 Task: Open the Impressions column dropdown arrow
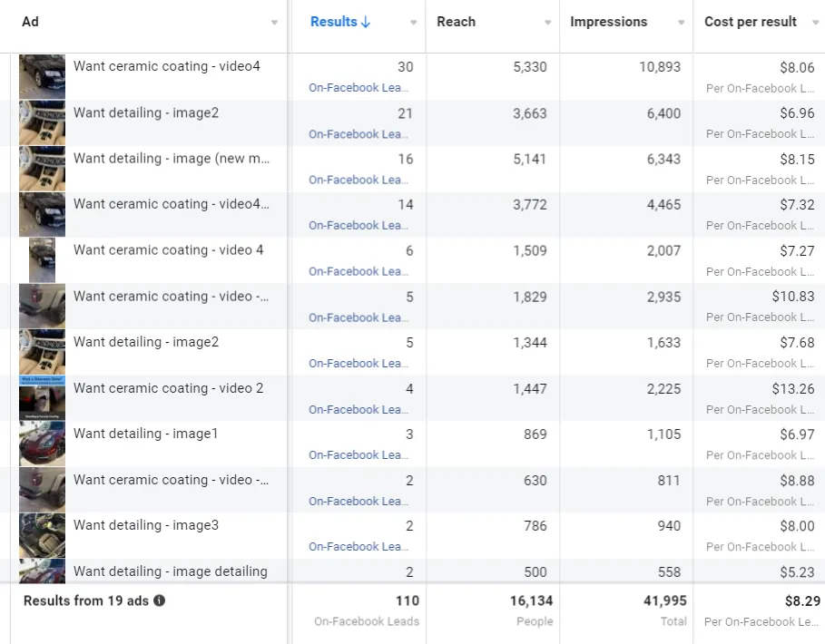682,23
